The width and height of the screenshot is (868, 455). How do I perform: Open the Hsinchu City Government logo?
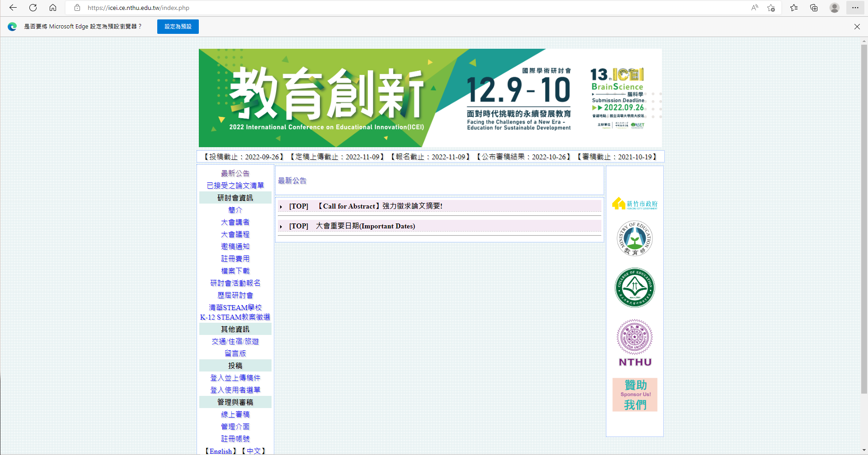pos(635,204)
